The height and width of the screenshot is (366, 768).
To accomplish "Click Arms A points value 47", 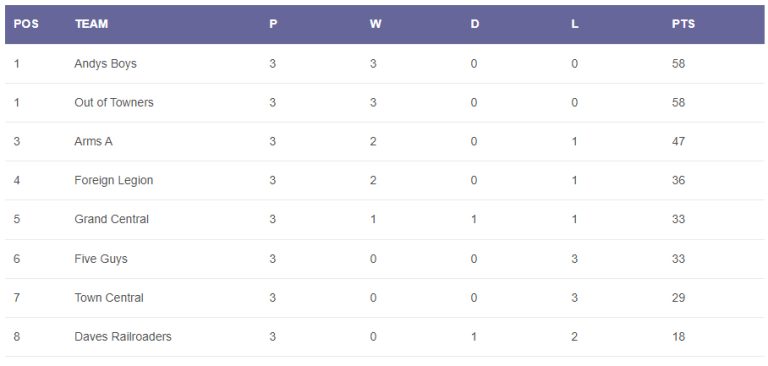I will click(678, 142).
